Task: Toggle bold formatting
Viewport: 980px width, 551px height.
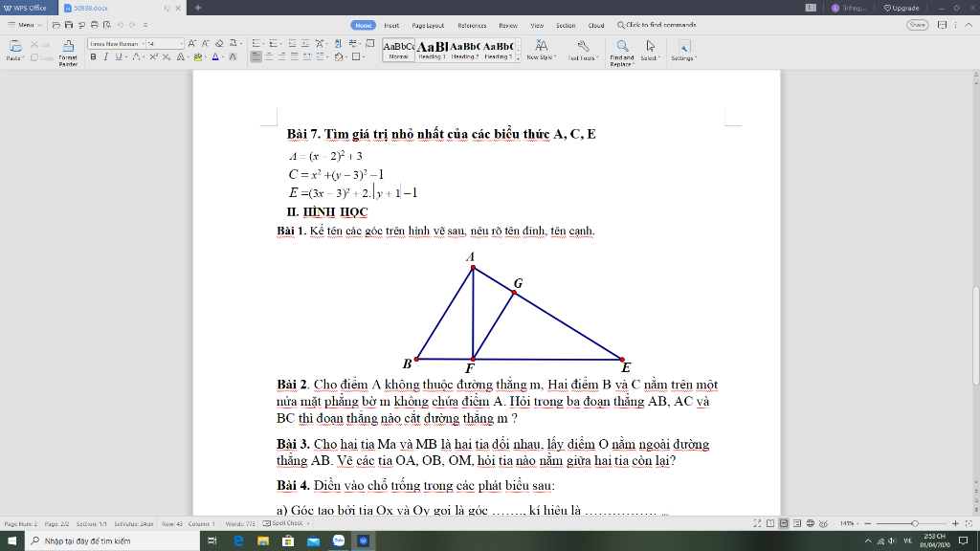Action: point(93,56)
